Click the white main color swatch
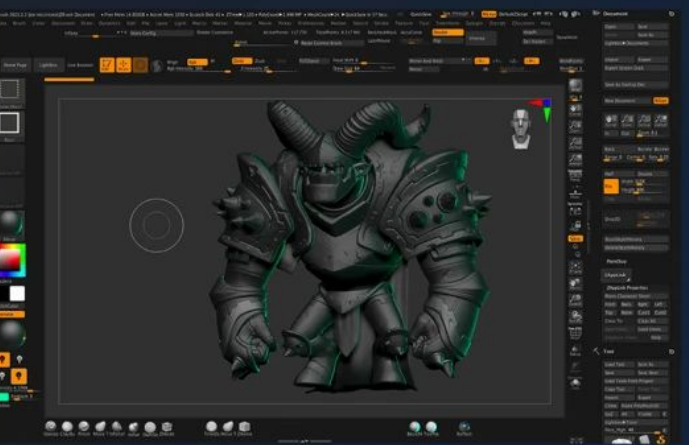Screen dimensions: 689x445 tap(17, 293)
